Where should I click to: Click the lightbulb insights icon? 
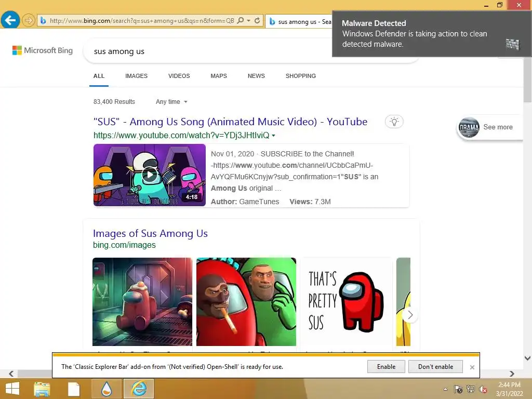point(394,122)
